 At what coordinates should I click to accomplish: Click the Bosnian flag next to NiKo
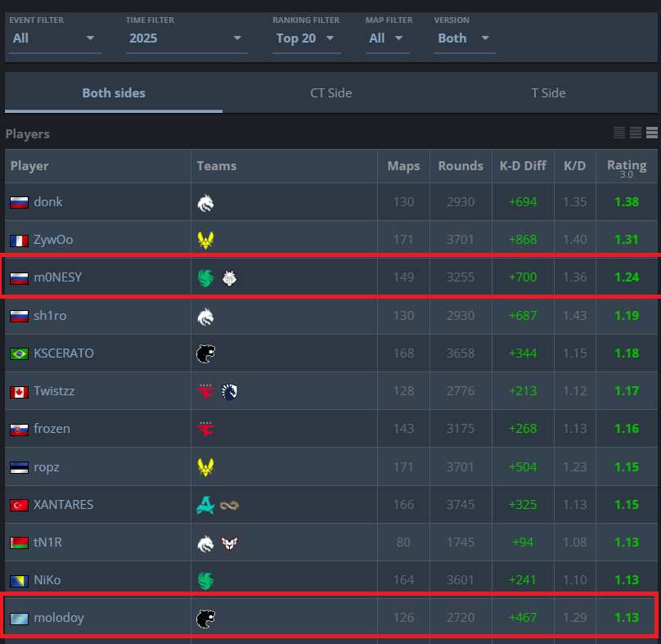tap(20, 581)
